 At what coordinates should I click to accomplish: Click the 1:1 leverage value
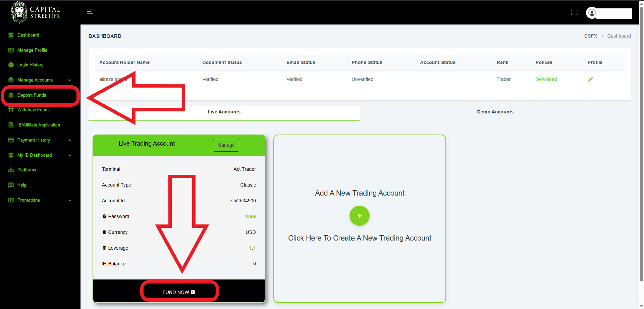pyautogui.click(x=252, y=248)
